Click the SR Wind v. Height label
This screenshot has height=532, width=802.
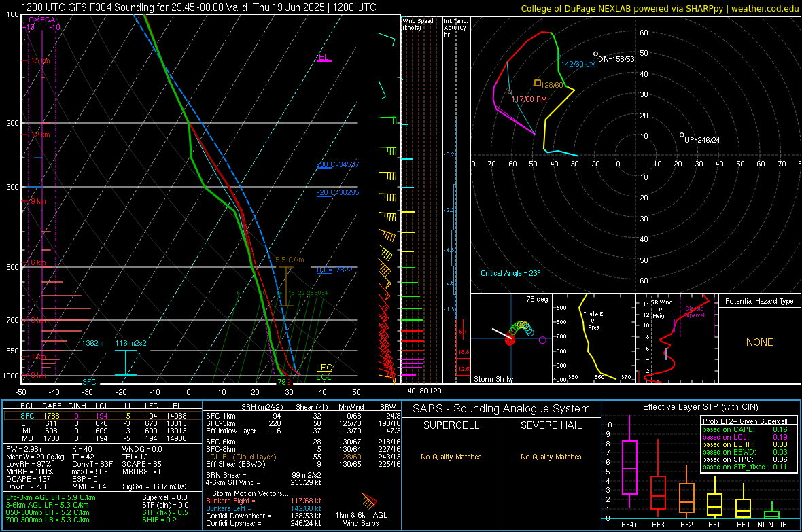661,309
